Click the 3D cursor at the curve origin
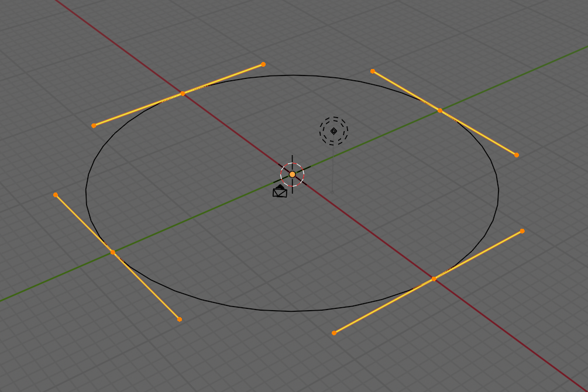 click(x=292, y=174)
